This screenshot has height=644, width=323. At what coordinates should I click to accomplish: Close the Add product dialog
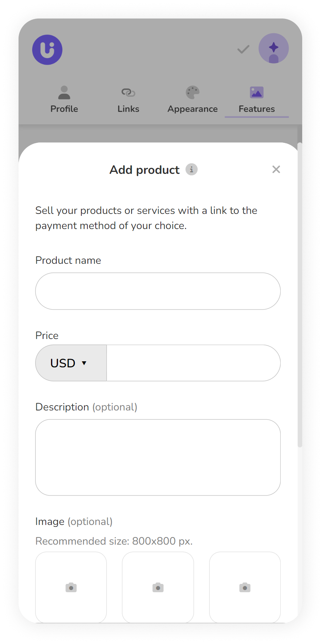tap(276, 169)
